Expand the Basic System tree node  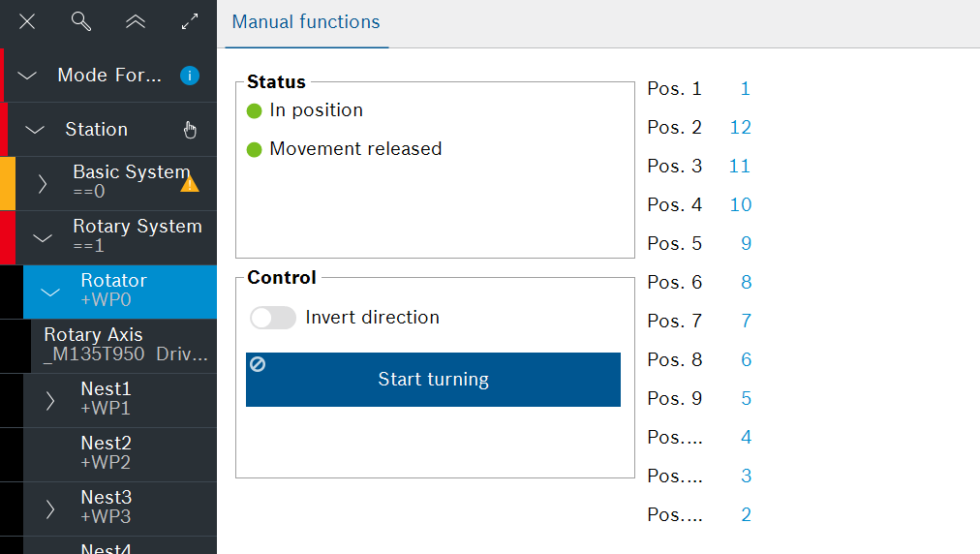tap(43, 184)
